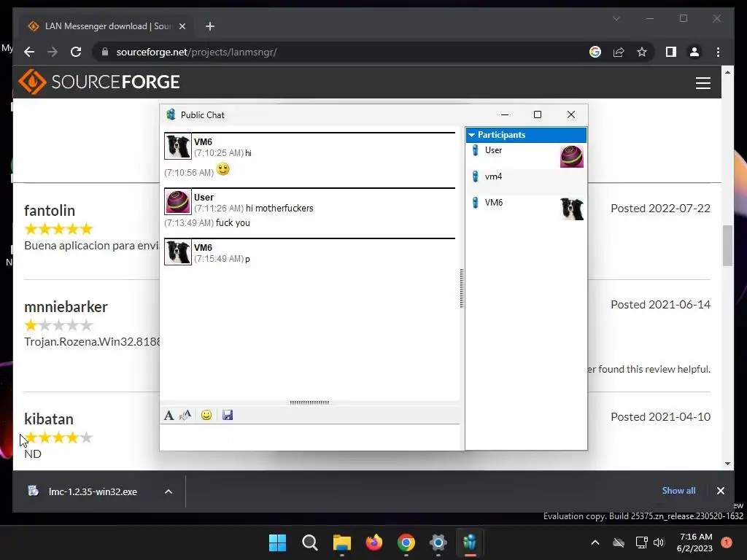Open the smiley emoticon picker
The image size is (747, 560).
[x=206, y=415]
